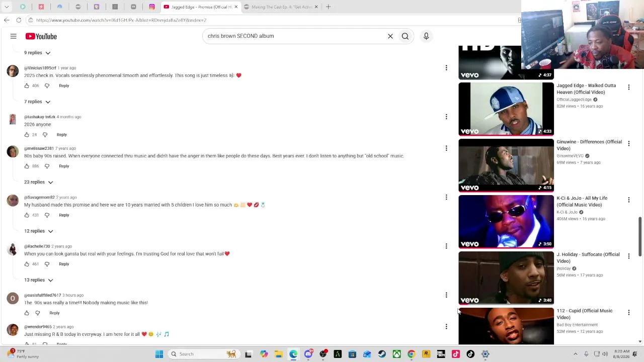Open Google Chrome from the taskbar
The image size is (644, 362).
pyautogui.click(x=411, y=354)
